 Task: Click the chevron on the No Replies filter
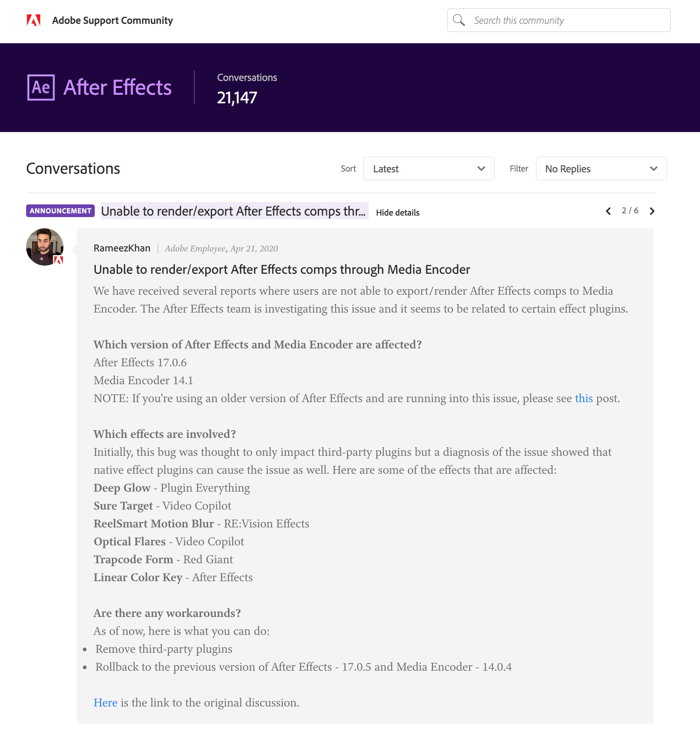(654, 169)
